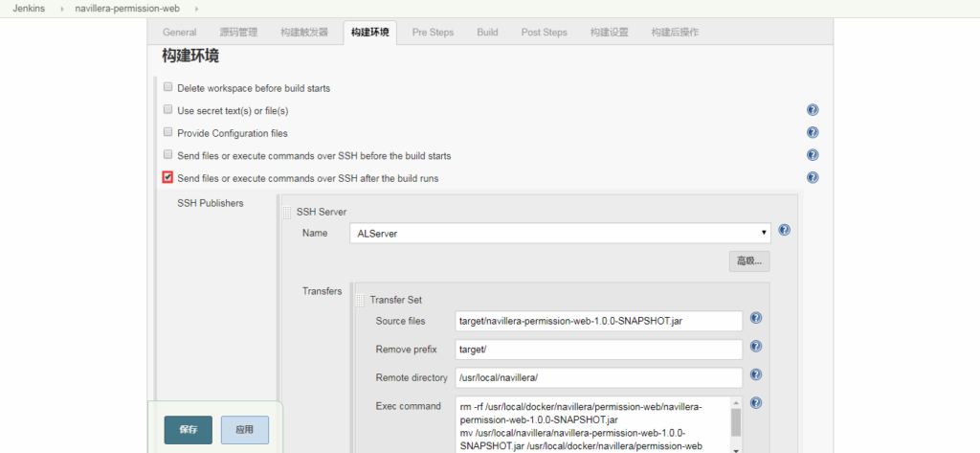Expand advanced settings with 高级 button
The image size is (980, 453).
(x=748, y=260)
